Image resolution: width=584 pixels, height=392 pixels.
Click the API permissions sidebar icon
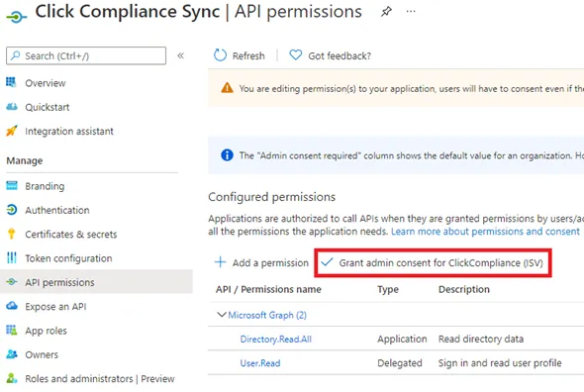pyautogui.click(x=12, y=282)
